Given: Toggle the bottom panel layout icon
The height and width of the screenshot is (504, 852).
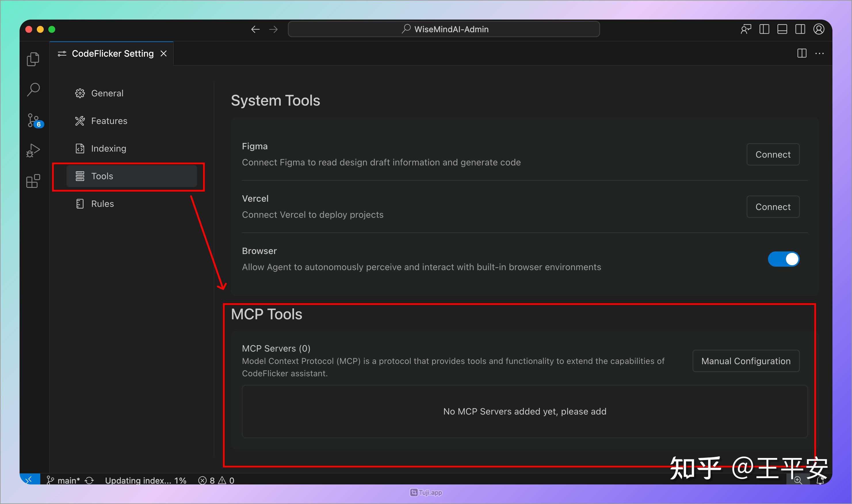Looking at the screenshot, I should [x=782, y=29].
